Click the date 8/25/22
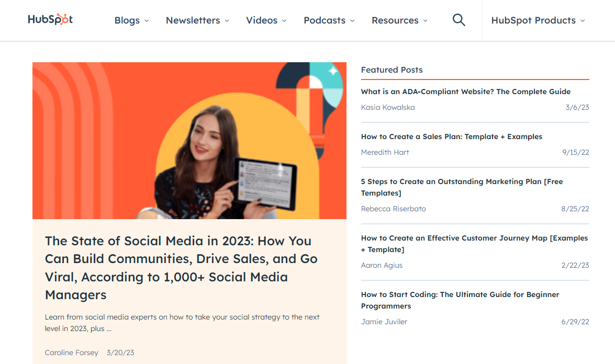The height and width of the screenshot is (364, 615). click(x=575, y=209)
